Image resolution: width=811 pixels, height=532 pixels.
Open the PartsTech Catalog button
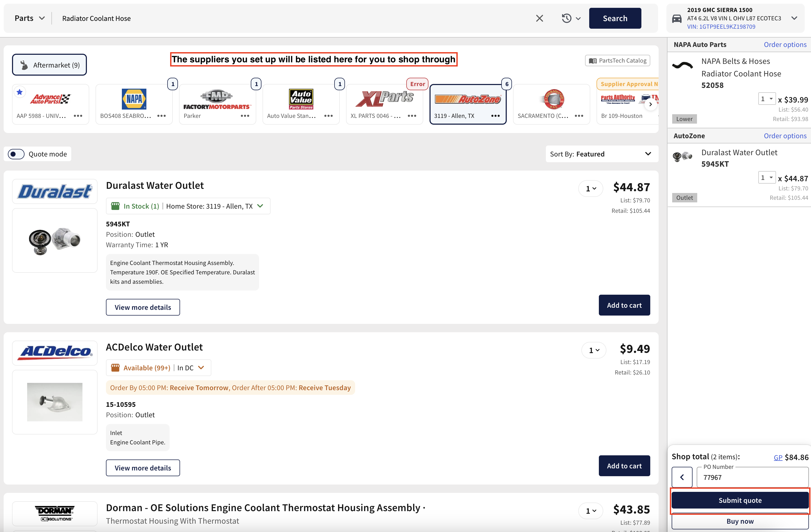click(617, 61)
